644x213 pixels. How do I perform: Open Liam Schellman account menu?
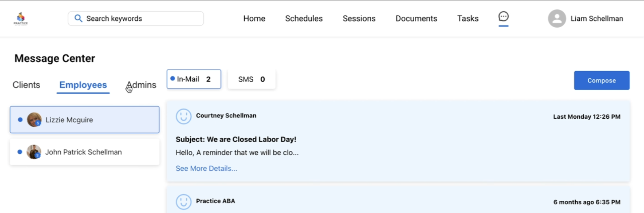(x=596, y=19)
